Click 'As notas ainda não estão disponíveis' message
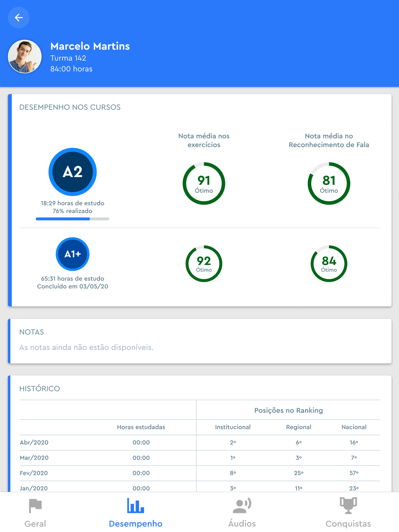 coord(86,347)
